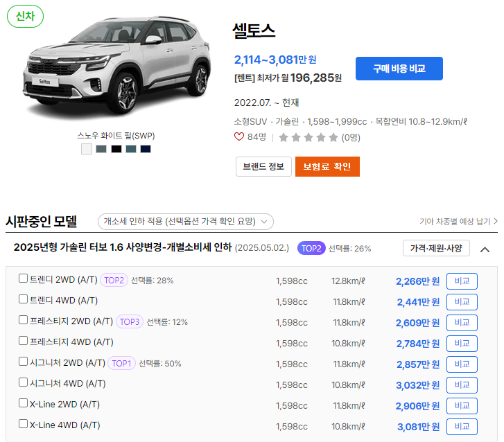Click TOP3 badge on 프레스티지 2WD row
Viewport: 504px width, 442px height.
(x=130, y=321)
